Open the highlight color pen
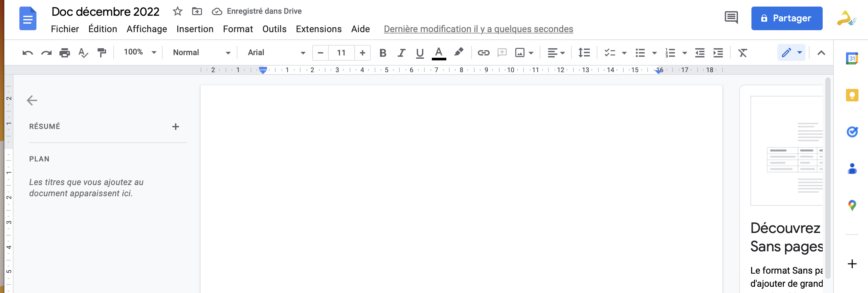The height and width of the screenshot is (293, 868). [x=458, y=52]
